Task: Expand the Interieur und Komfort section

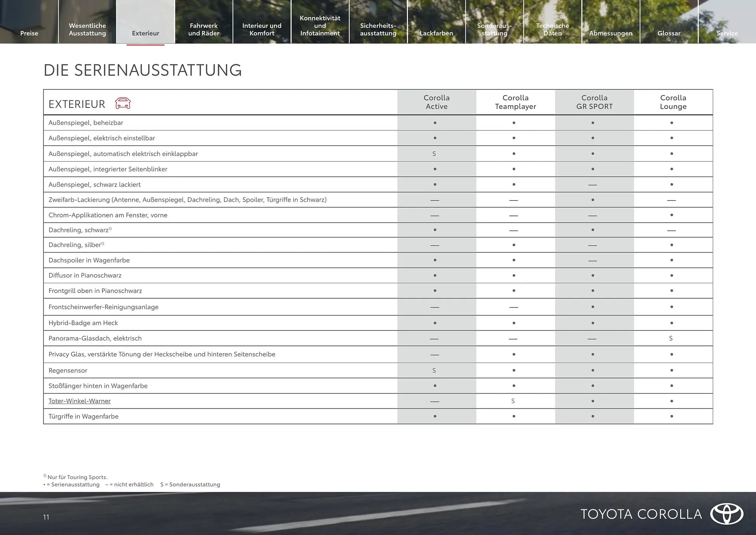Action: pyautogui.click(x=262, y=29)
